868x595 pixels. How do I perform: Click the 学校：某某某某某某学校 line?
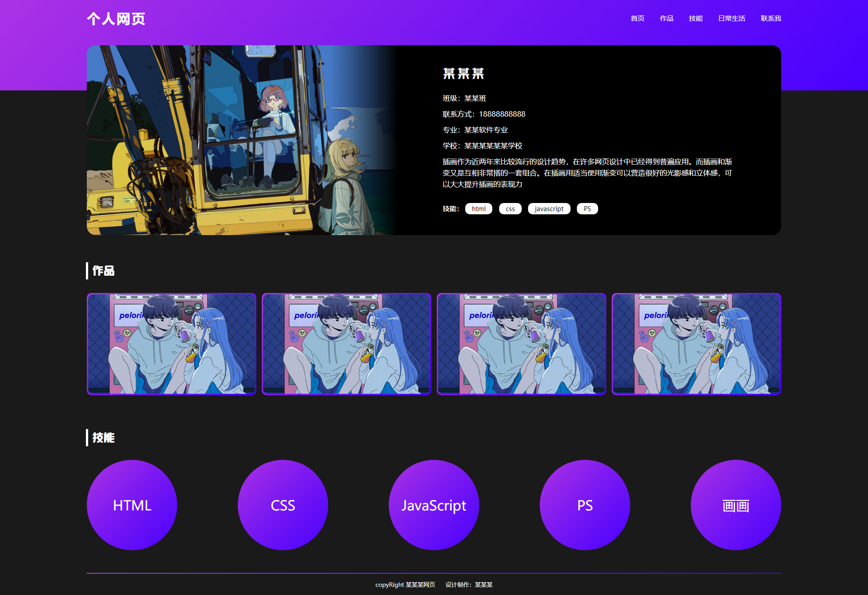482,146
